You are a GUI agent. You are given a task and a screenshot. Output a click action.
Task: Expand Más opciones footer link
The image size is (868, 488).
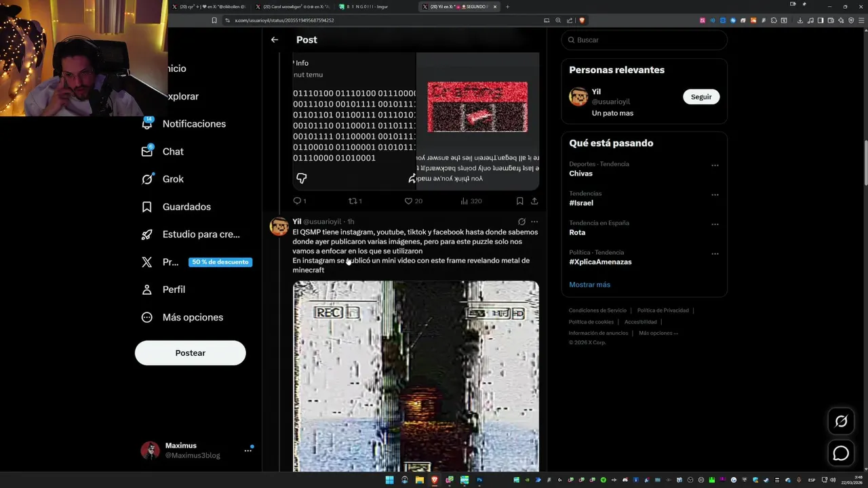pyautogui.click(x=658, y=333)
